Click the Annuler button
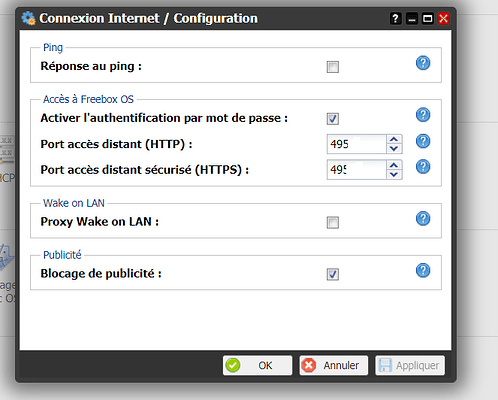 333,365
